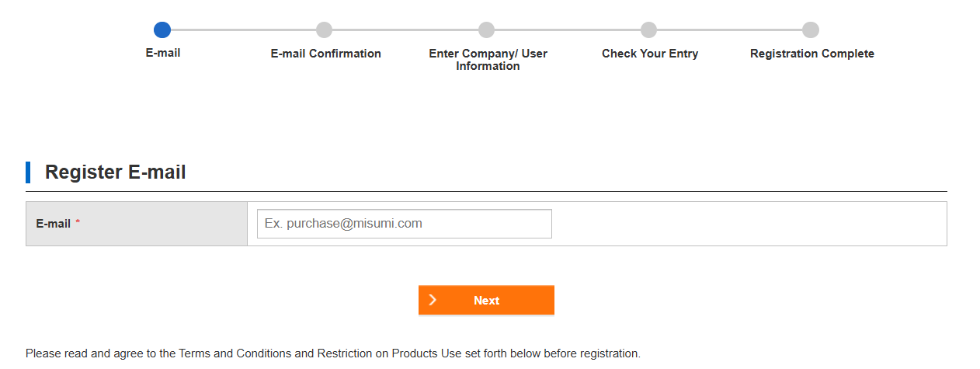Select the E-mail Confirmation step label
The height and width of the screenshot is (369, 980).
(325, 54)
